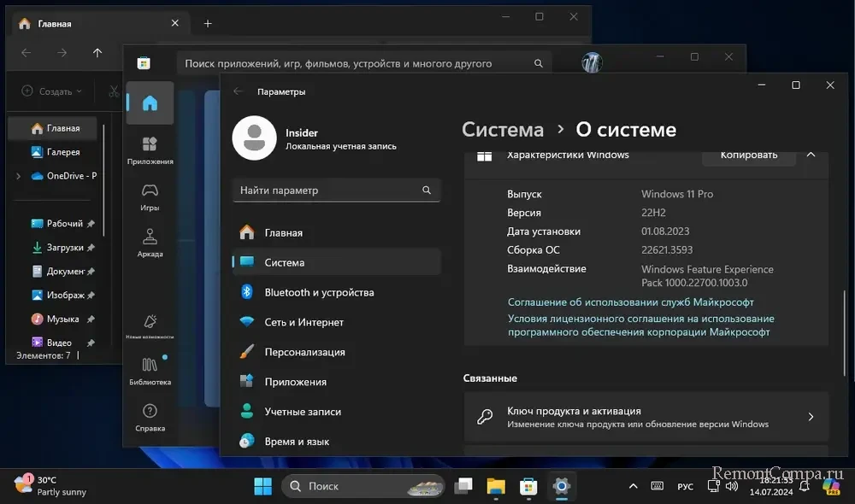855x504 pixels.
Task: Open Сеть и Интернет settings
Action: [x=336, y=322]
